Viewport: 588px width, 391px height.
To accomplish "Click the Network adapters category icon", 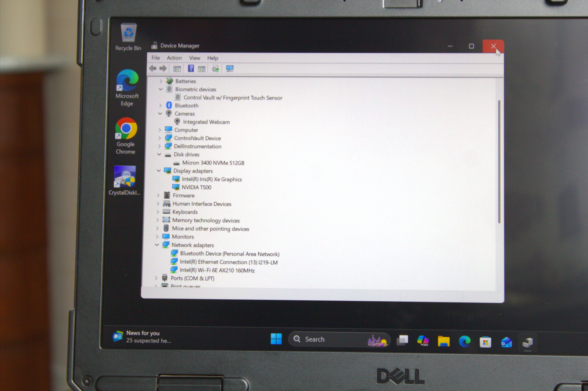I will click(x=166, y=245).
